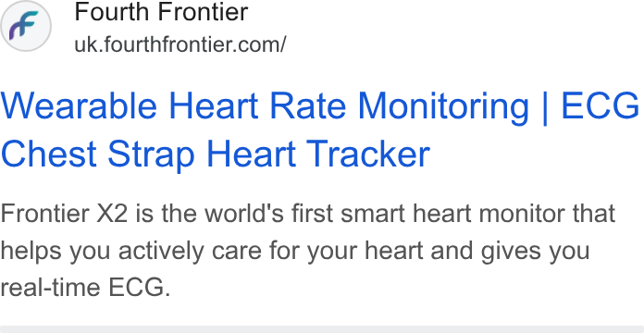Click the uk.fourthfrontier.com URL
Screen dimensions: 644x333
[180, 44]
